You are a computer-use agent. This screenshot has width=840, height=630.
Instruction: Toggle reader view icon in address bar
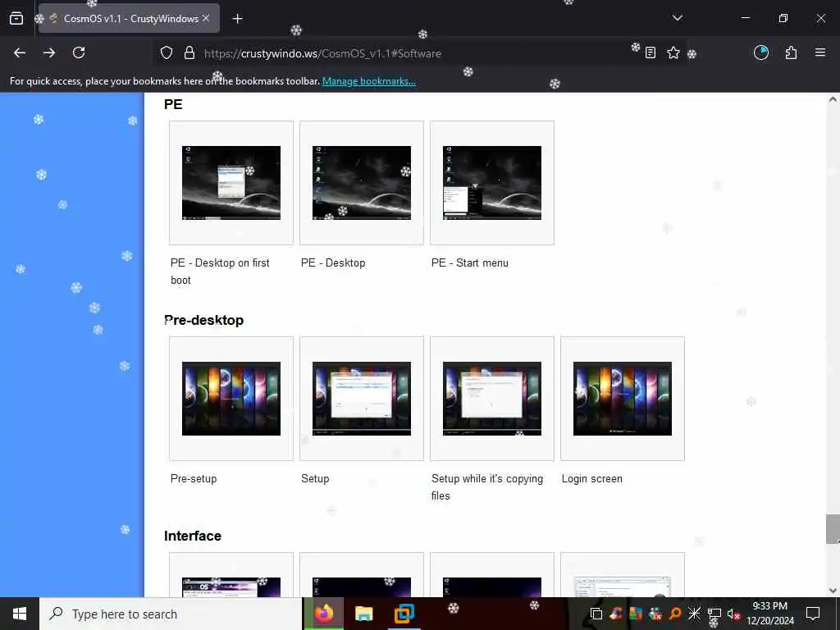pyautogui.click(x=651, y=53)
